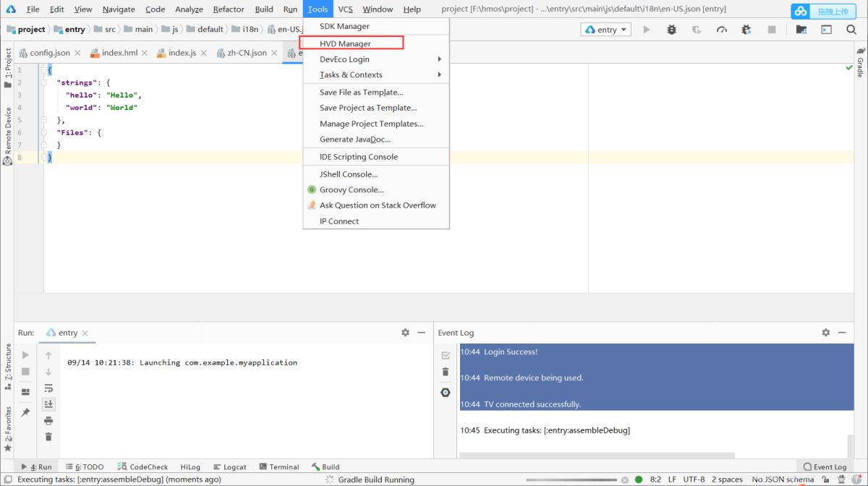Image resolution: width=868 pixels, height=486 pixels.
Task: Switch to the zh-CN.json editor tab
Action: 247,53
